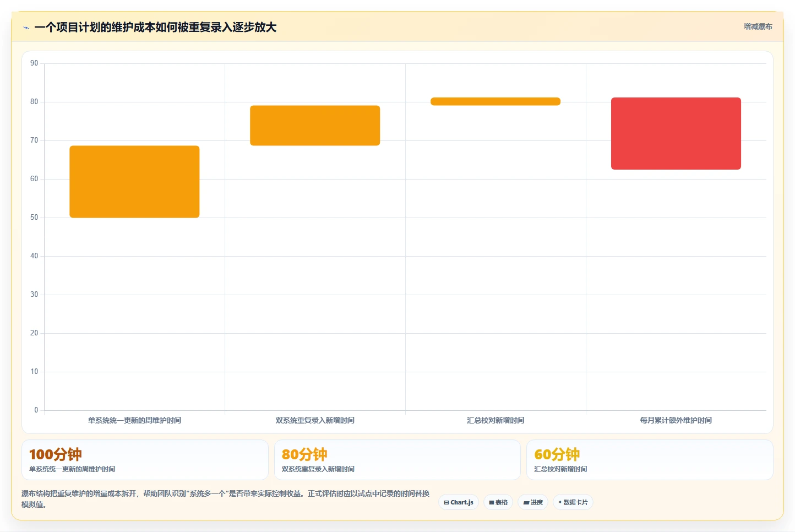Select the Chart.js pill tag
Screen dimensions: 795x532
point(459,502)
